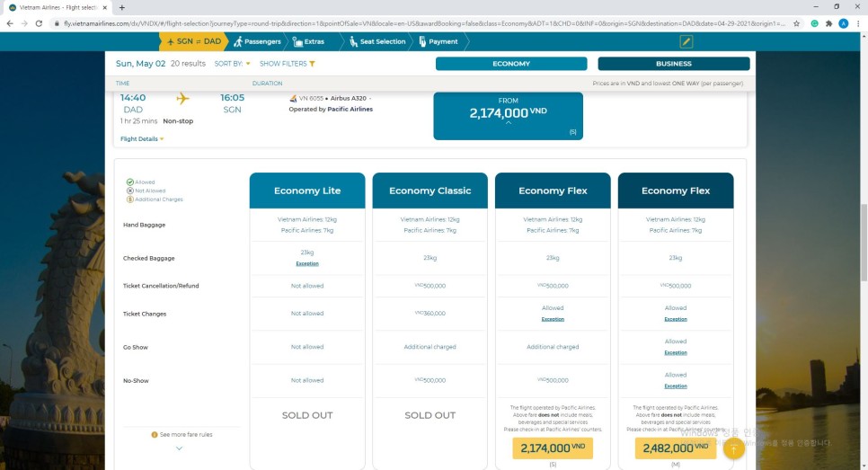Screen dimensions: 868x470
Task: Click the Economy Classic fare header
Action: 430,191
